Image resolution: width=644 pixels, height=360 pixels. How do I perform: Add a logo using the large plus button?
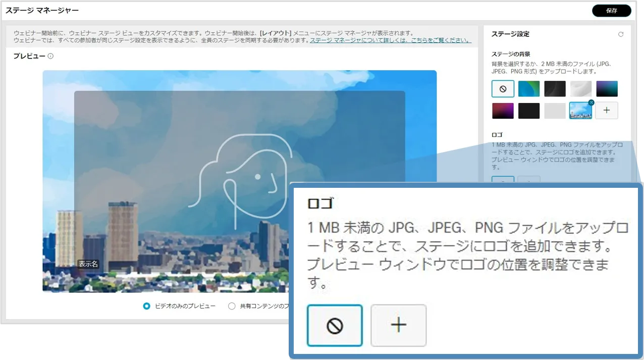(x=398, y=326)
